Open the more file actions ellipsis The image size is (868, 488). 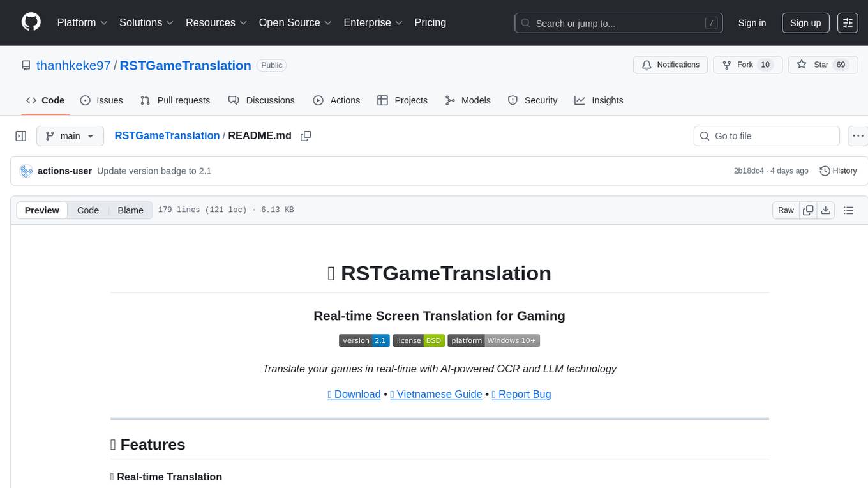858,136
